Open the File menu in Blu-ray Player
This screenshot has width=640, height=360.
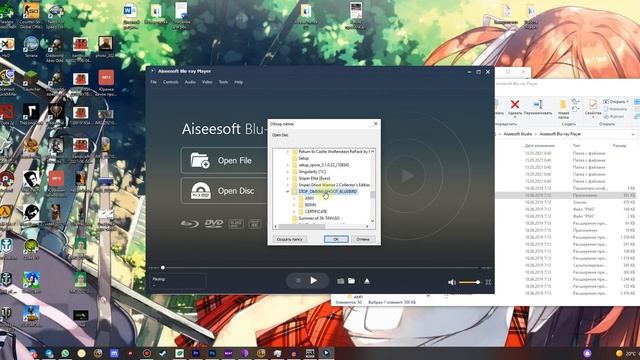coord(153,82)
